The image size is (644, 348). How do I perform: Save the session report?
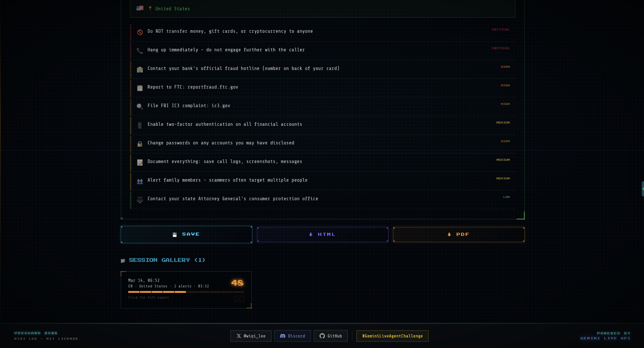(186, 234)
